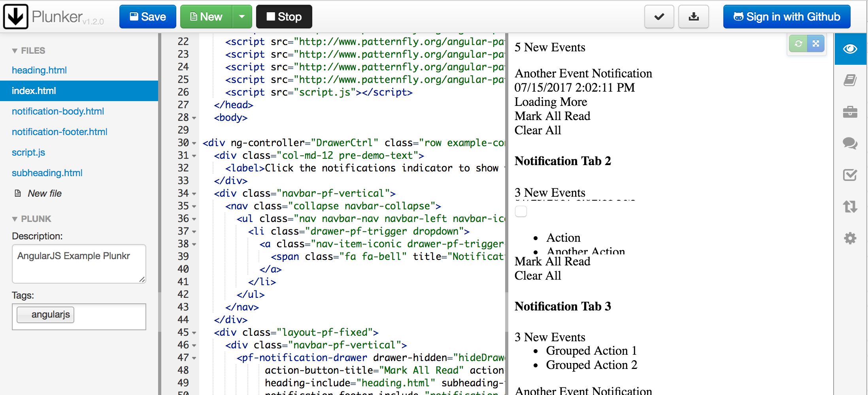
Task: Toggle the live preview eye icon
Action: 850,49
